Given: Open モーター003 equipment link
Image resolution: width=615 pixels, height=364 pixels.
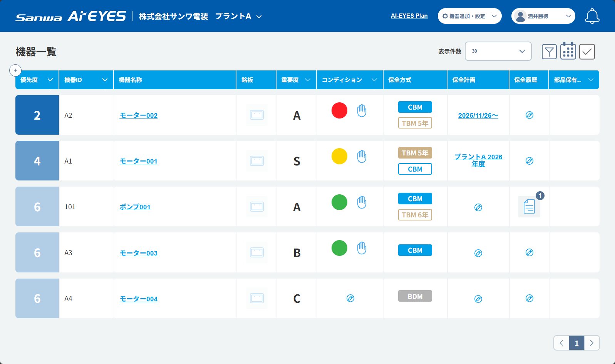Looking at the screenshot, I should click(x=139, y=253).
